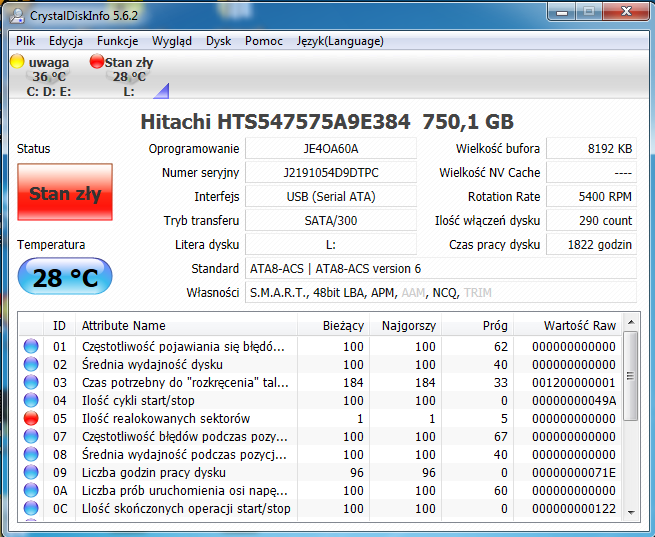Open the Edycja menu

[66, 41]
